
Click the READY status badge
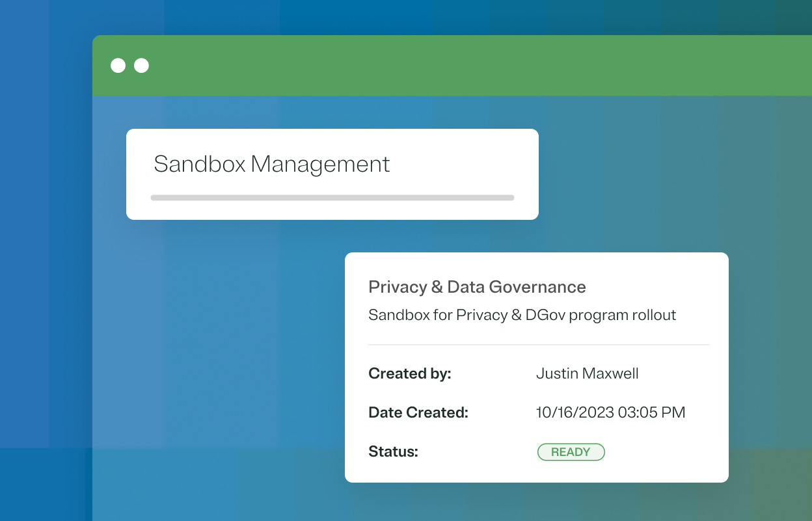(571, 452)
